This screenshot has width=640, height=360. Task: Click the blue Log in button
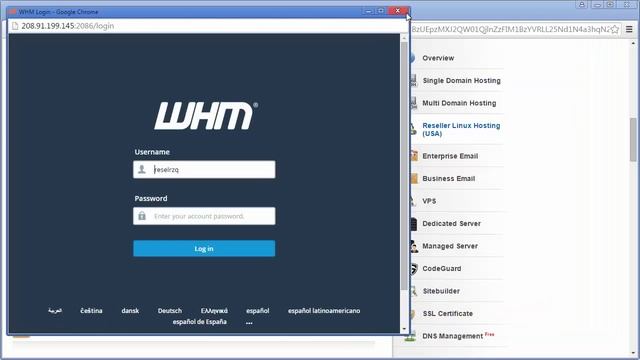tap(204, 249)
